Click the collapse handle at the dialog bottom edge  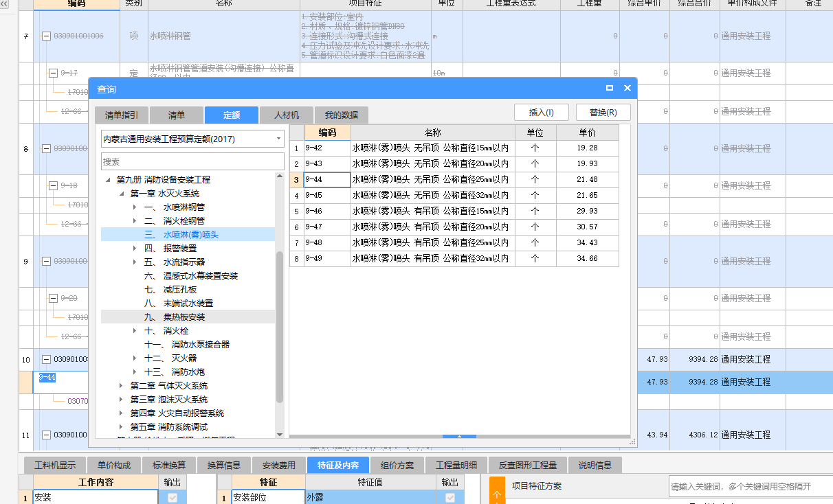[460, 436]
